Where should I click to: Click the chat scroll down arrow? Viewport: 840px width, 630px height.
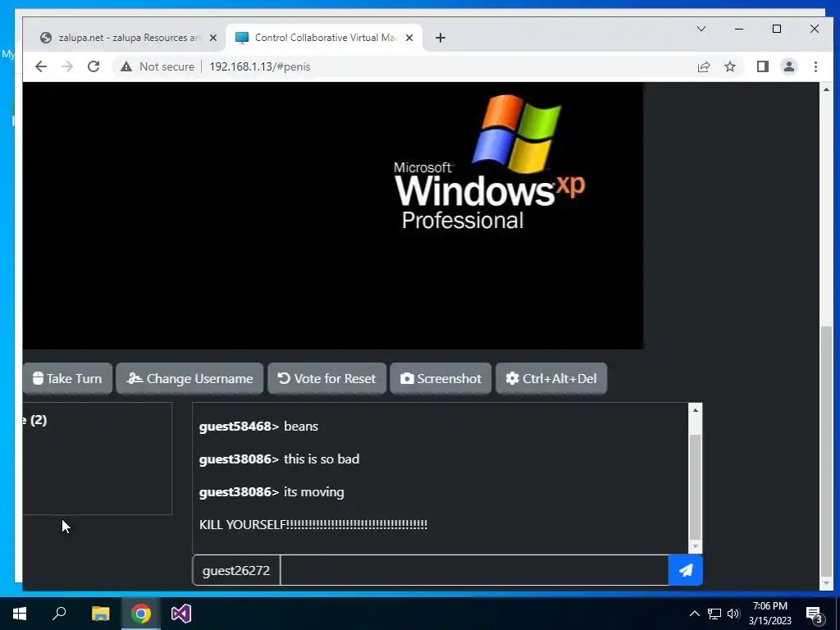pyautogui.click(x=695, y=546)
